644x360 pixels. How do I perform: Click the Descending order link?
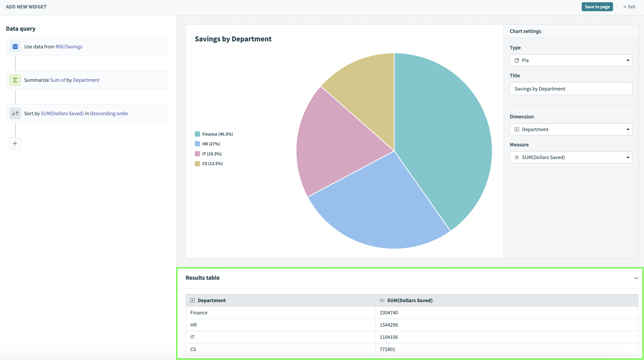pos(109,113)
